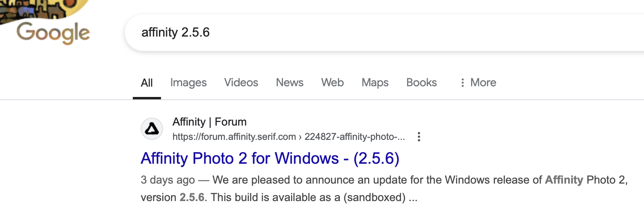Switch to the Videos tab
644x213 pixels.
[241, 82]
